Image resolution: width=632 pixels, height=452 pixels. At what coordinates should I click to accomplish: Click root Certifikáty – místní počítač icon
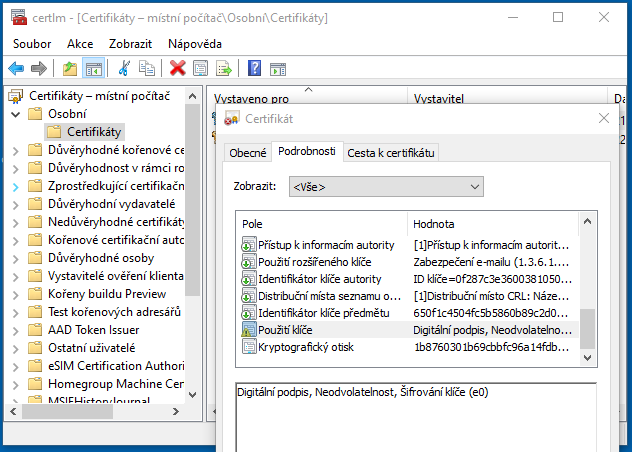(16, 96)
